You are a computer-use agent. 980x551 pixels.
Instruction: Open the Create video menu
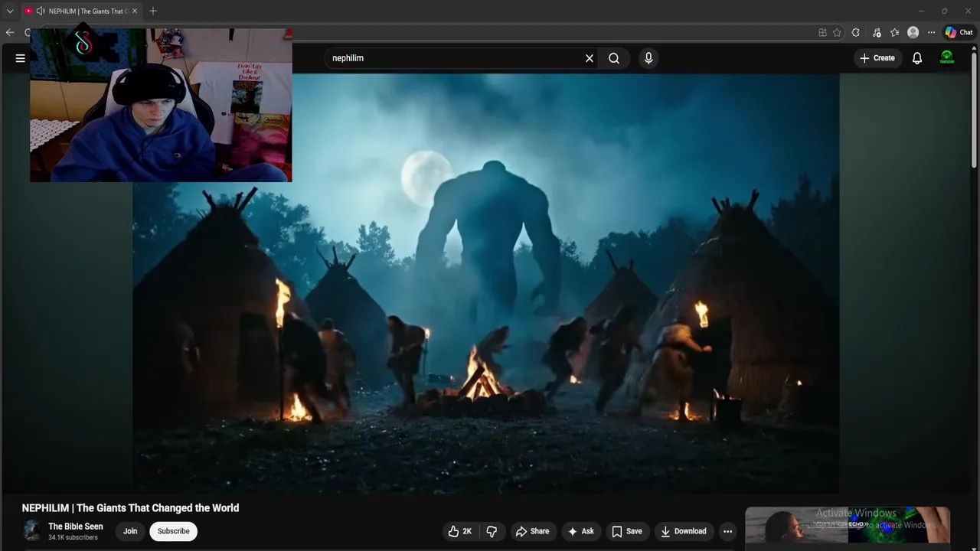(877, 58)
